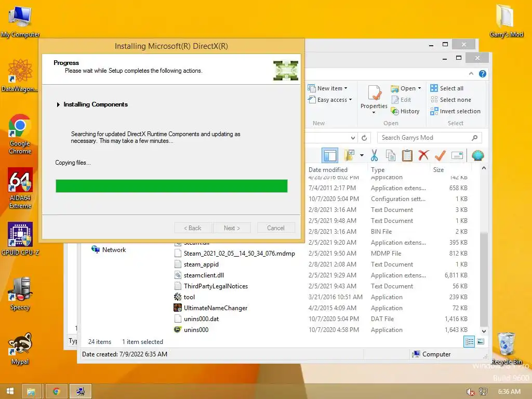Open the Easy access dropdown
This screenshot has width=532, height=399.
[330, 100]
